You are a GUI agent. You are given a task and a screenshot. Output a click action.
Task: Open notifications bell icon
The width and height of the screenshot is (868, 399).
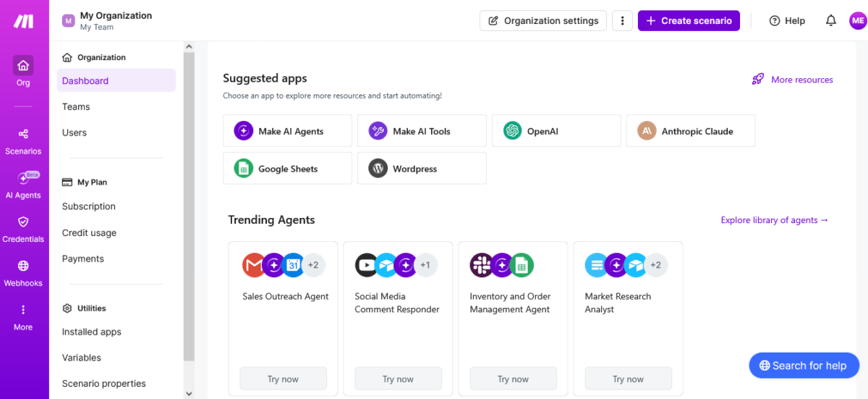[x=831, y=20]
